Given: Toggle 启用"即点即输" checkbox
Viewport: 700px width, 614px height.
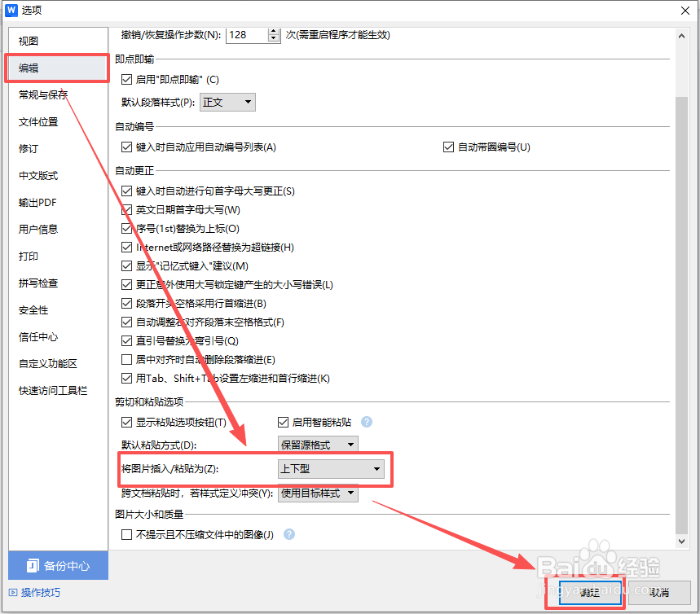Looking at the screenshot, I should (127, 80).
